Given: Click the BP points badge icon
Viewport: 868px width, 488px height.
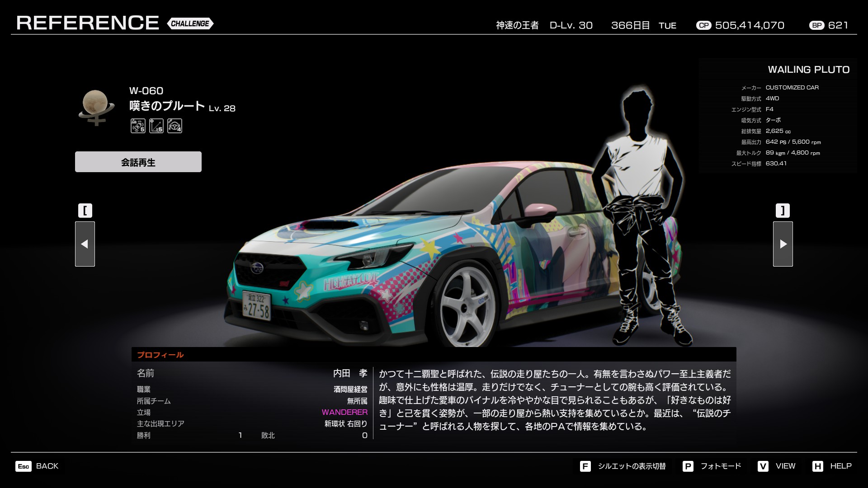Looking at the screenshot, I should coord(816,25).
